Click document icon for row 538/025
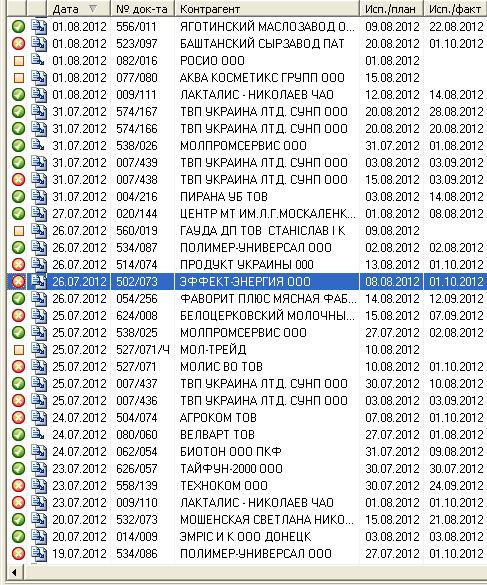This screenshot has height=585, width=487. 39,333
